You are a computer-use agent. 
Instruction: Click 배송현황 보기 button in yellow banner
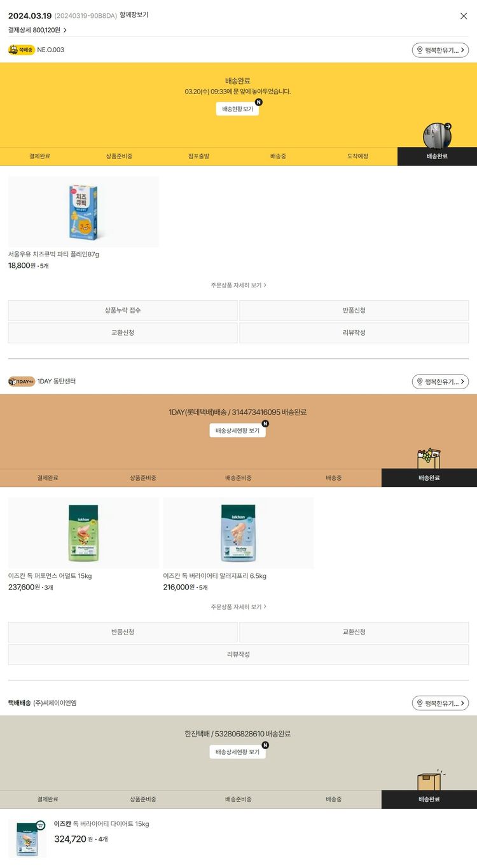(238, 109)
